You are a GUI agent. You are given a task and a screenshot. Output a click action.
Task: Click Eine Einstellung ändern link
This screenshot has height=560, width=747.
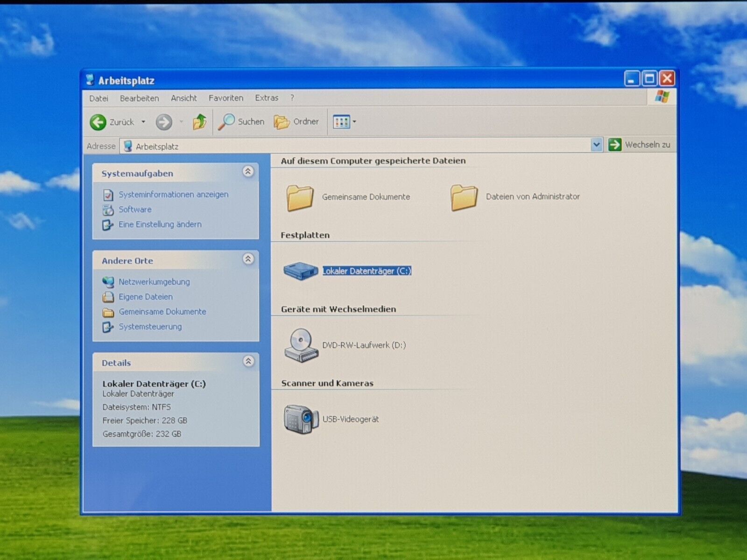160,224
